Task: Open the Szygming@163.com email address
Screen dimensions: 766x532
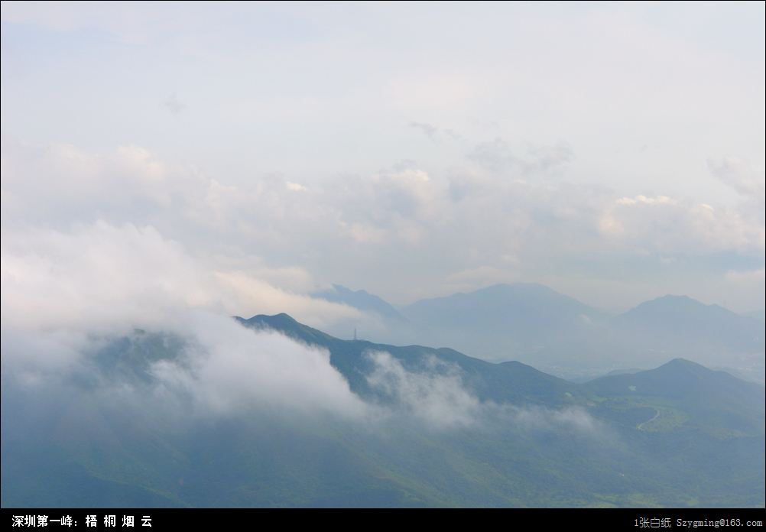Action: [x=719, y=523]
